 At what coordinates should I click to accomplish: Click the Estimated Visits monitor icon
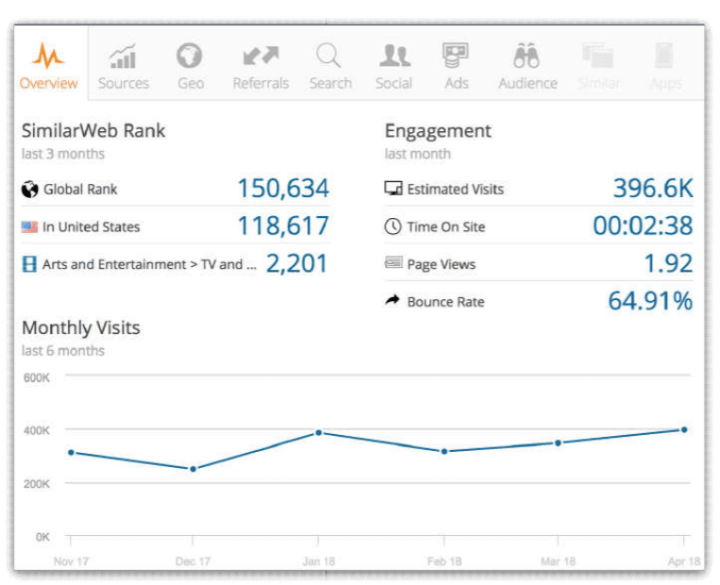(x=393, y=188)
